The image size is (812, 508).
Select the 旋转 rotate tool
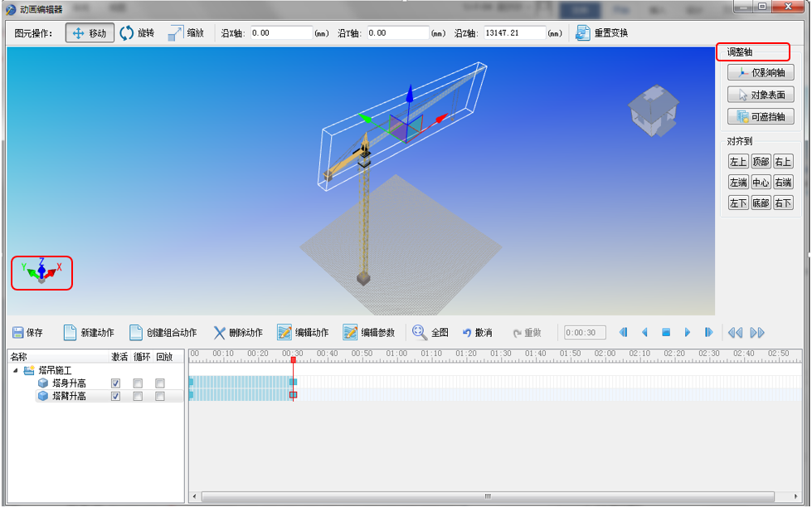coord(137,33)
